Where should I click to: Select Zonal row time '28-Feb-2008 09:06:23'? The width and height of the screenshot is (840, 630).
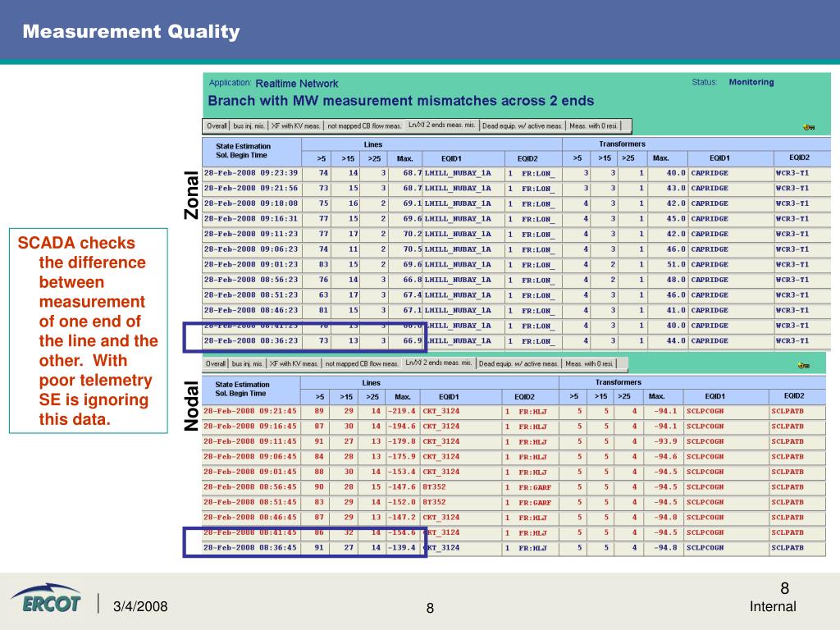(x=251, y=249)
